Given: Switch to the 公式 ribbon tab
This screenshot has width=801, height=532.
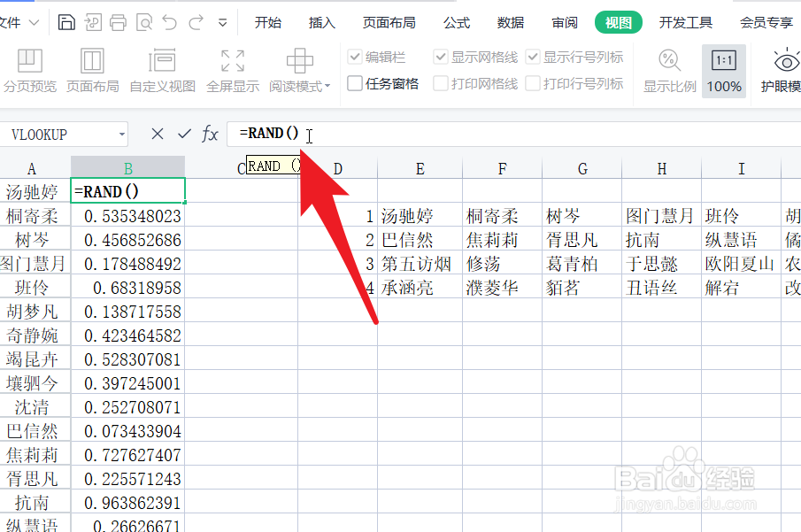Looking at the screenshot, I should tap(457, 22).
